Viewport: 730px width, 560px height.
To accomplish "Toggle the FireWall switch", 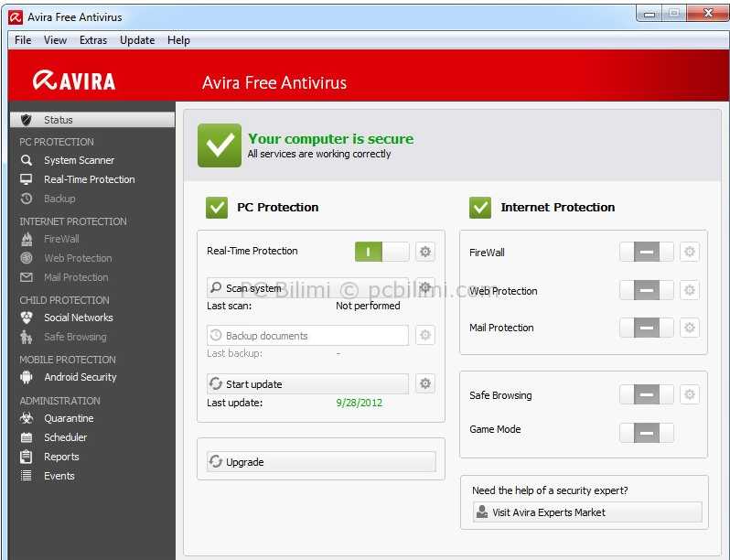I will point(647,252).
